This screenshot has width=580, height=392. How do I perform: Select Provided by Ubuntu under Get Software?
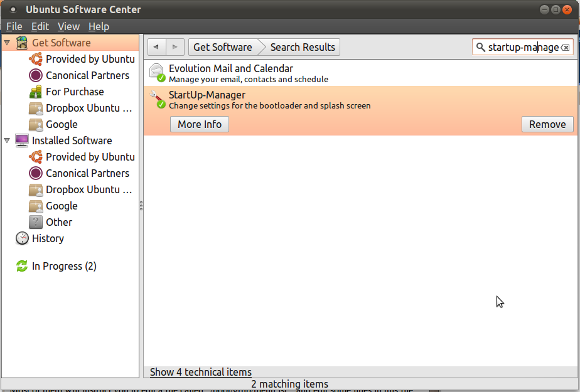coord(90,59)
